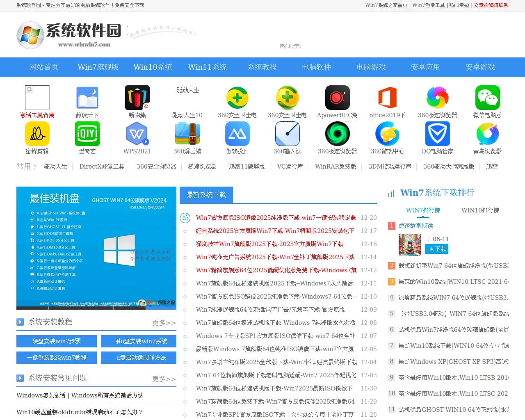The image size is (525, 420).
Task: Open 3DM游戏运行库 quick link
Action: [390, 167]
